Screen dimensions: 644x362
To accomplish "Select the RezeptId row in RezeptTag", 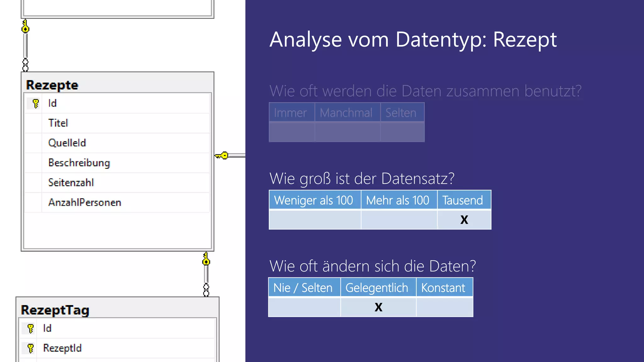I will [x=117, y=348].
